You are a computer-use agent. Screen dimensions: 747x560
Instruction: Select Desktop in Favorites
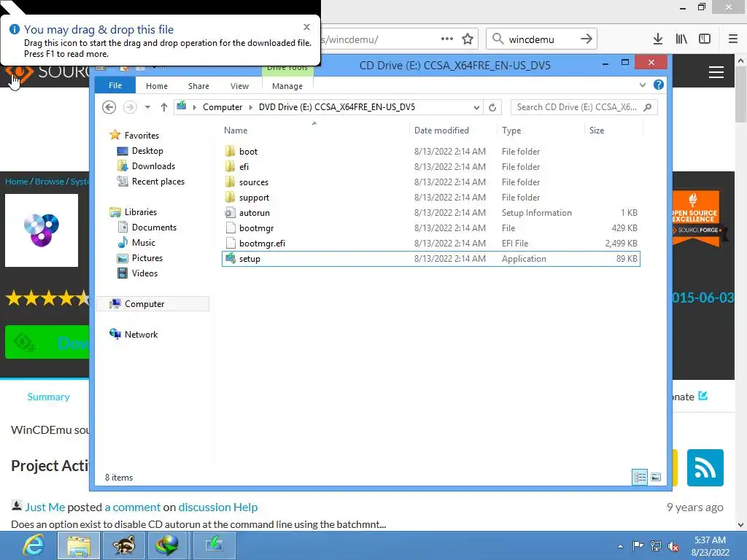[x=147, y=151]
